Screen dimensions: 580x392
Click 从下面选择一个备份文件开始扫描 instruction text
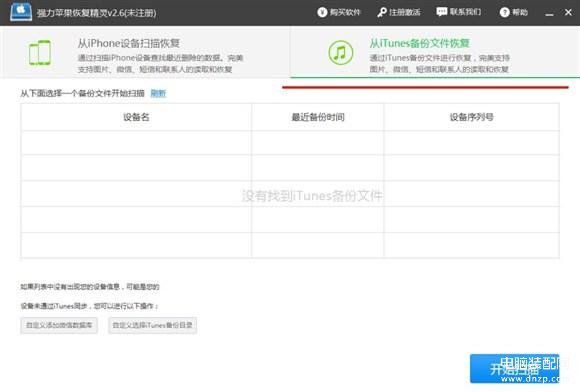tap(82, 93)
